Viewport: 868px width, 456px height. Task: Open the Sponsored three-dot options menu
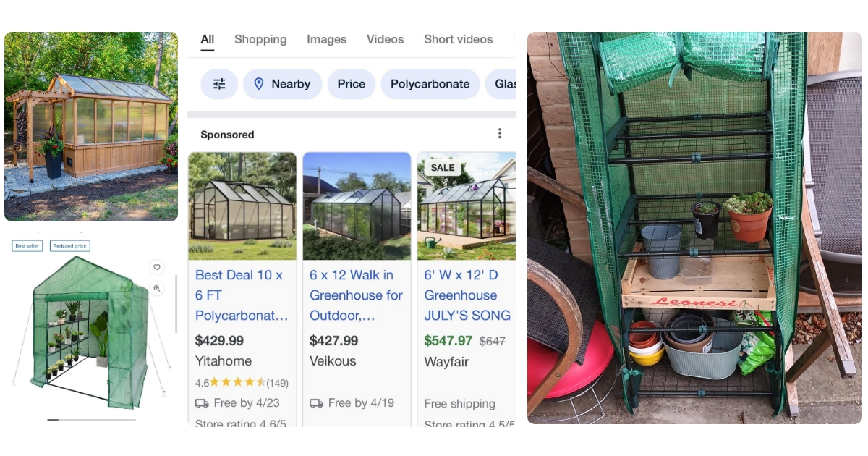tap(499, 134)
